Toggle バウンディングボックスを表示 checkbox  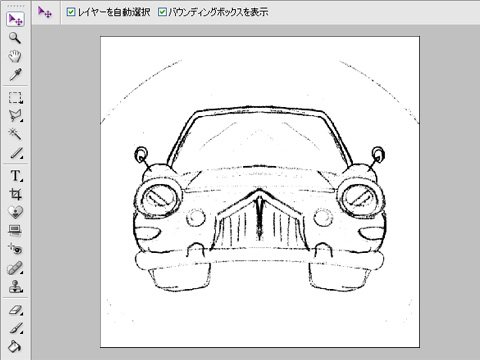coord(162,12)
